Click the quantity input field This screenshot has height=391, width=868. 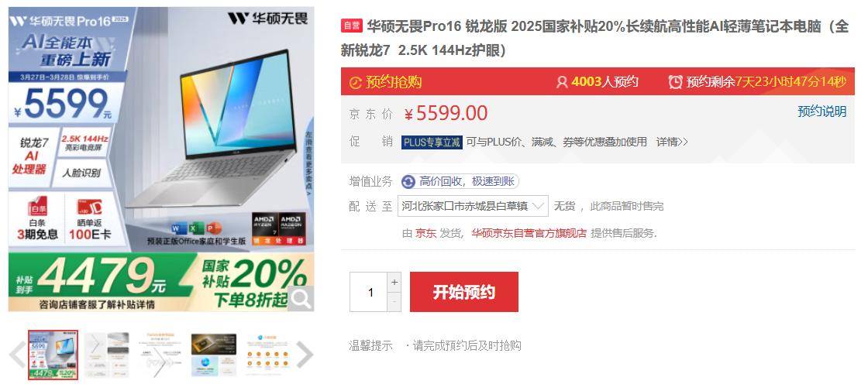368,292
